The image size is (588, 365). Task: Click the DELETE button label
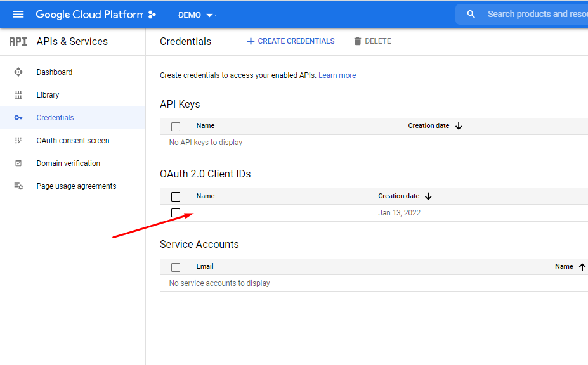(x=378, y=41)
